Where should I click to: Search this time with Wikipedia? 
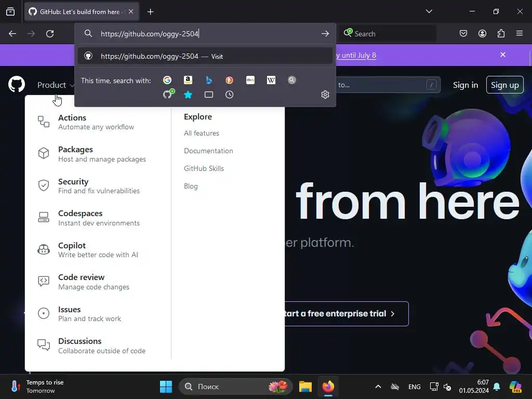point(271,80)
